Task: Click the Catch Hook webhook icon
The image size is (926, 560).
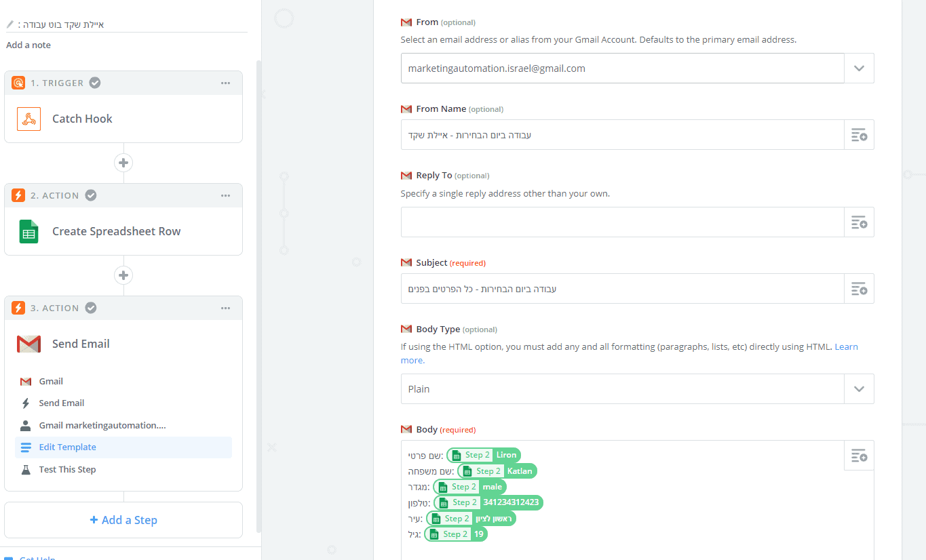Action: point(28,119)
